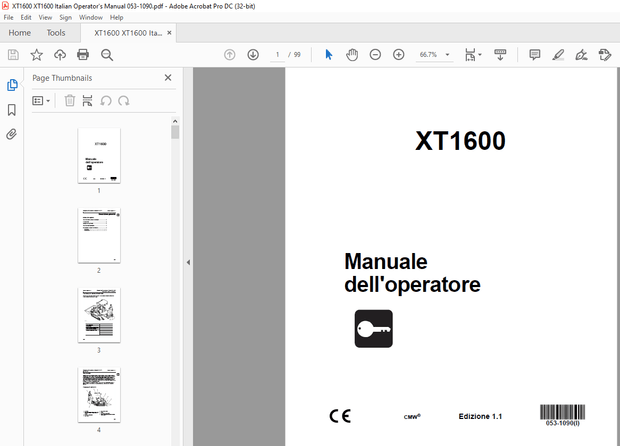This screenshot has height=446, width=620.
Task: Open the View menu
Action: [45, 17]
